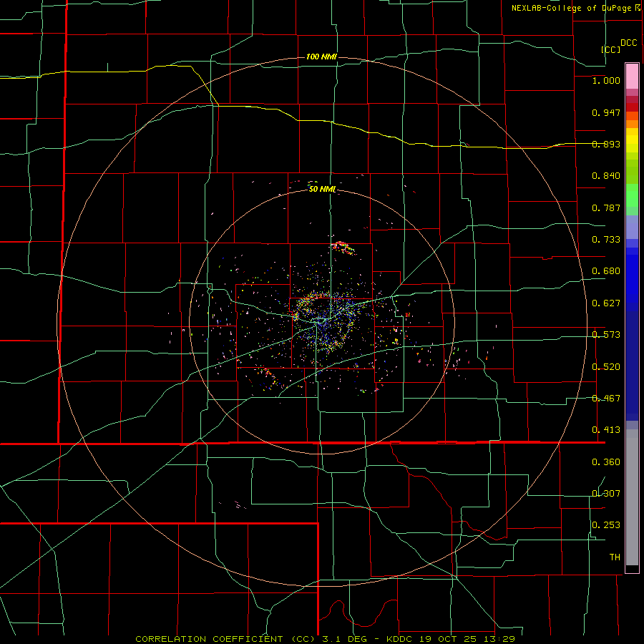
Task: Select the 0.947 scale value
Action: tap(606, 112)
